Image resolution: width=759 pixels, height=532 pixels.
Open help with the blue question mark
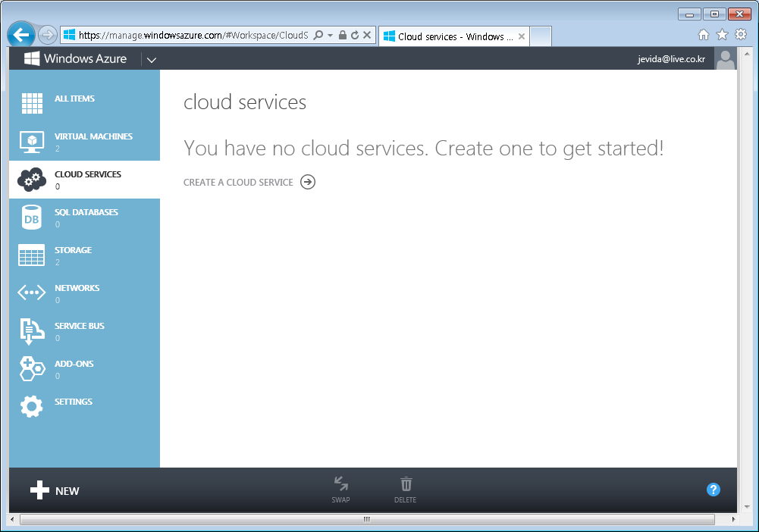pyautogui.click(x=713, y=490)
